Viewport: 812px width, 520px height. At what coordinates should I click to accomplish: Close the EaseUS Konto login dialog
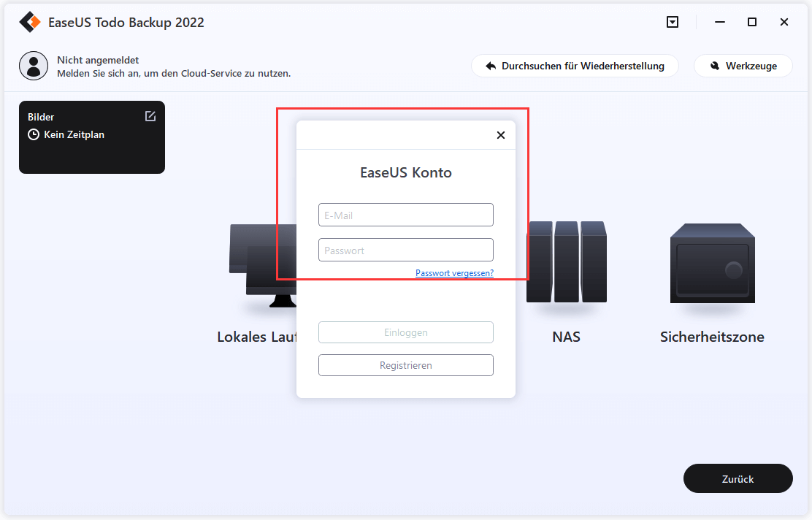click(501, 135)
